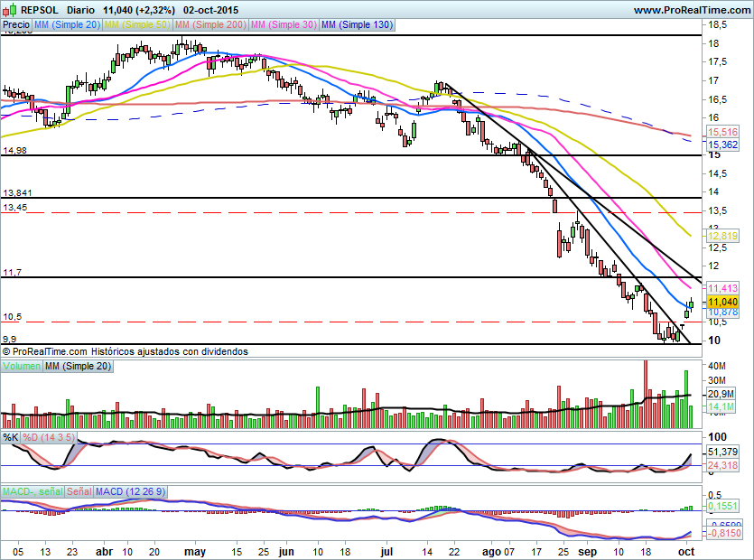Screen dimensions: 754x560
Task: Click the MM (Simple 30) legend label
Action: (x=284, y=24)
